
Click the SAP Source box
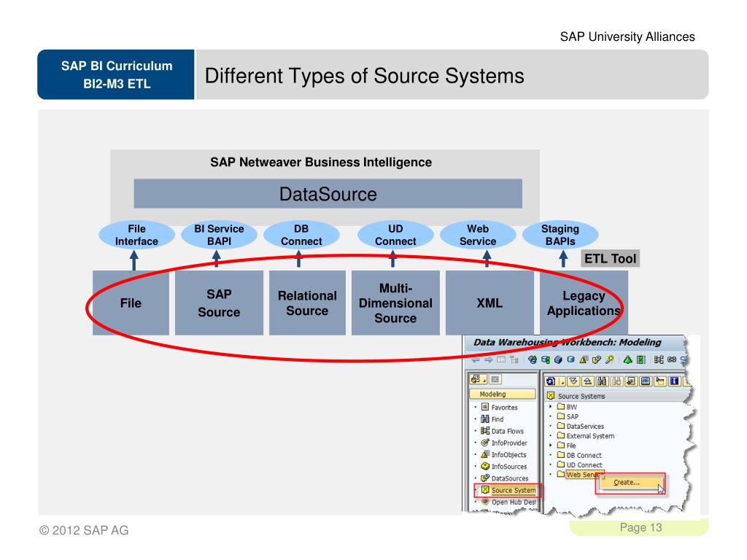coord(219,303)
